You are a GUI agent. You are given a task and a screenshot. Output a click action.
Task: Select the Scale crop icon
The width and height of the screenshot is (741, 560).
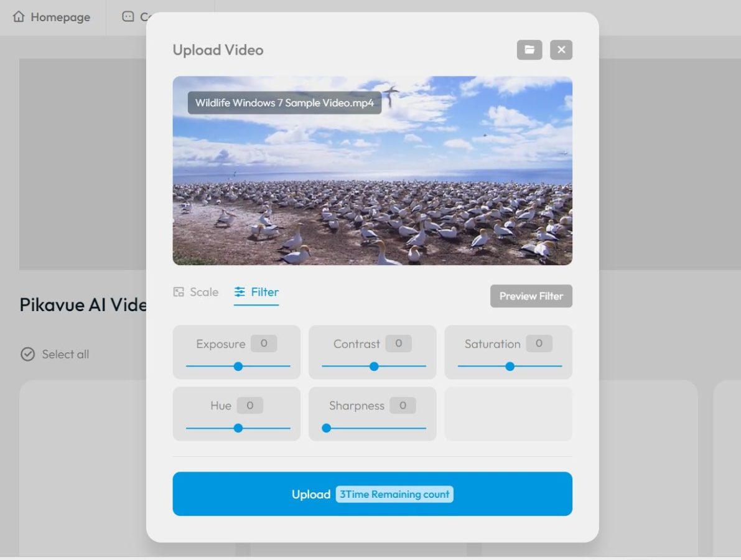[179, 291]
